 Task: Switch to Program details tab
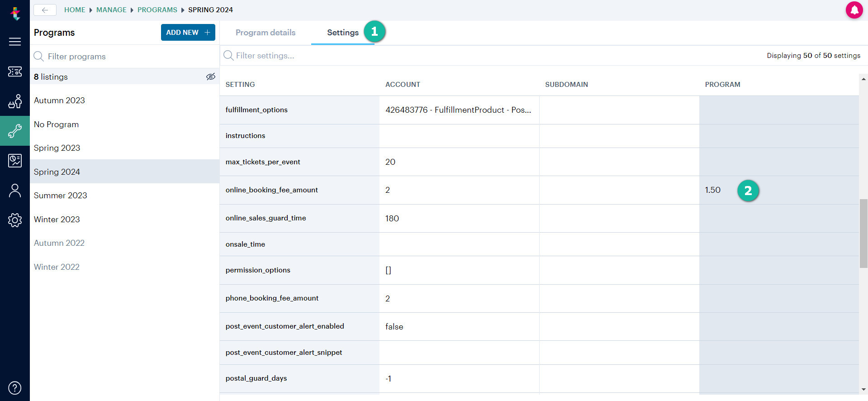(266, 33)
